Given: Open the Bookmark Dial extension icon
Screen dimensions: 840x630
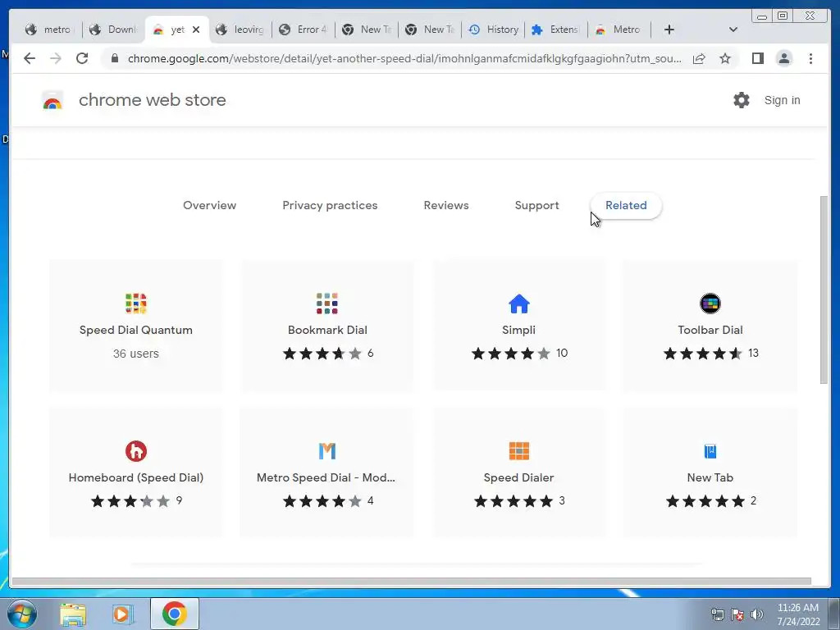Looking at the screenshot, I should click(326, 304).
